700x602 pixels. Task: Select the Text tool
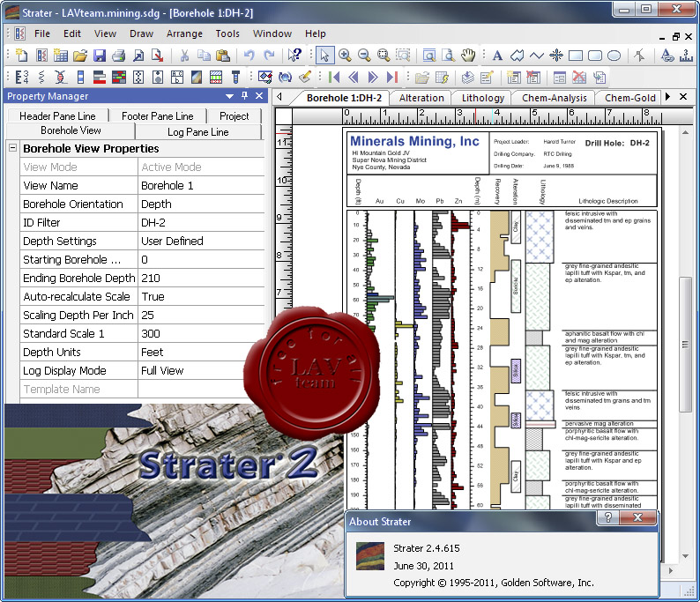tap(497, 56)
